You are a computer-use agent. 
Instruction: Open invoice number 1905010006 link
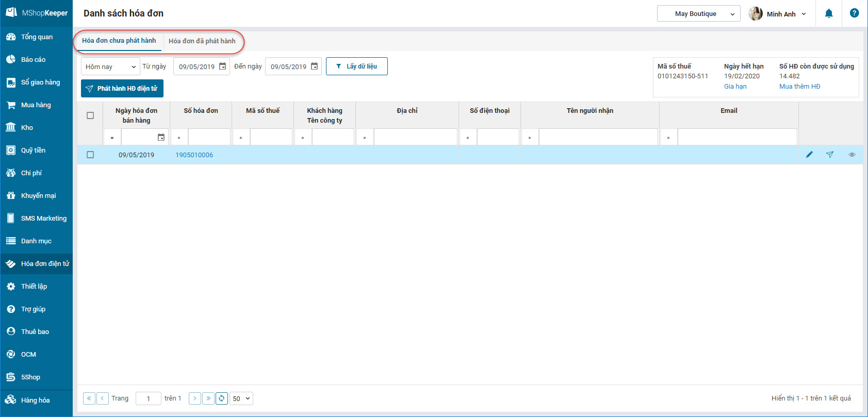[x=194, y=155]
